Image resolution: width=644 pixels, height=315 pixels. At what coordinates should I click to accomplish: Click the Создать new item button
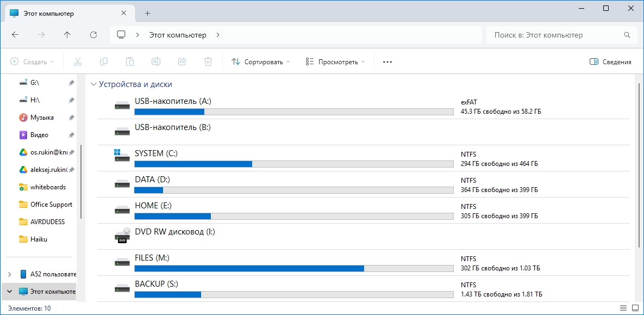(33, 62)
